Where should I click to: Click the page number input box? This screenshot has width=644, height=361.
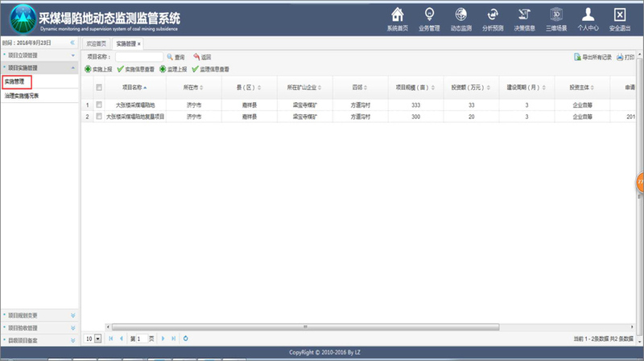(142, 338)
